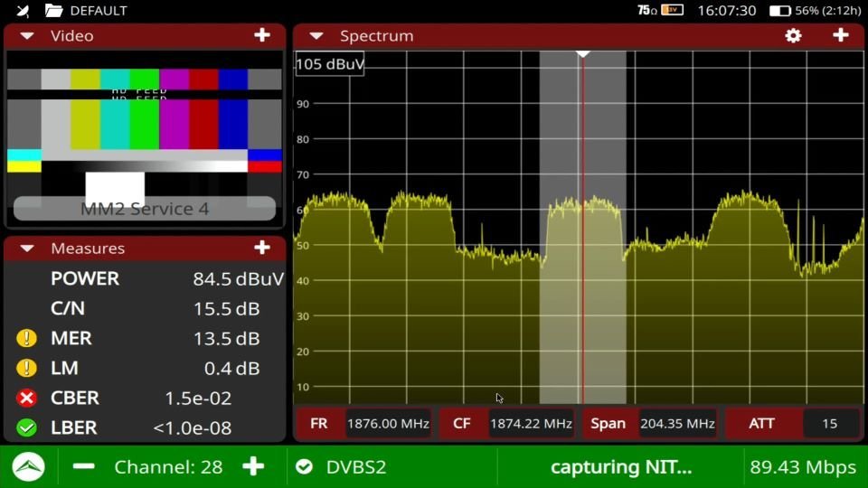The height and width of the screenshot is (488, 868).
Task: Click the plus icon in Measures panel
Action: 261,248
